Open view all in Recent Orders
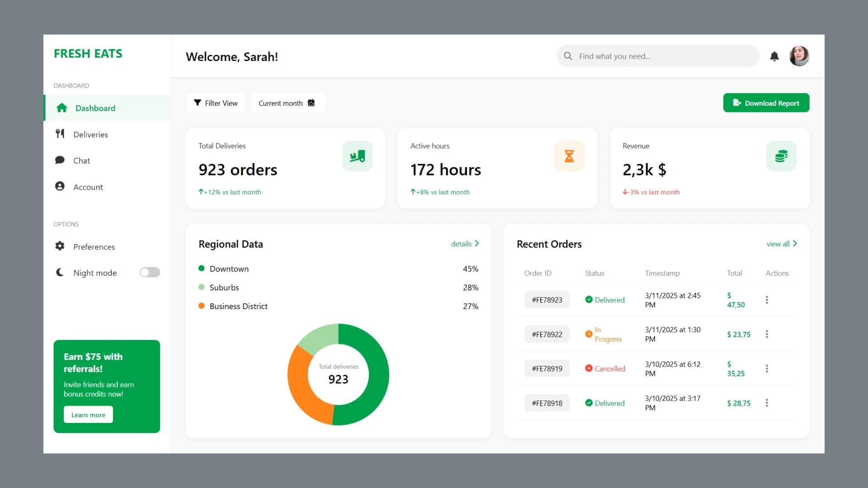This screenshot has height=488, width=868. 782,244
